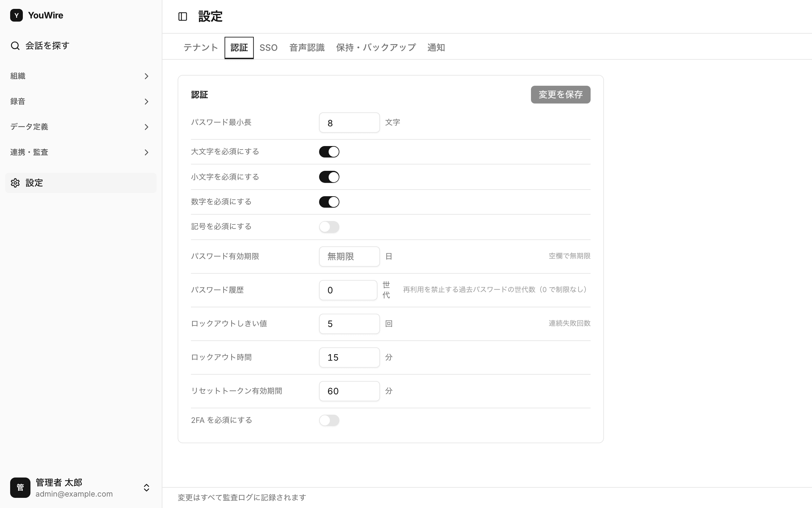Click the 変更を保存 button
Image resolution: width=812 pixels, height=508 pixels.
tap(560, 94)
